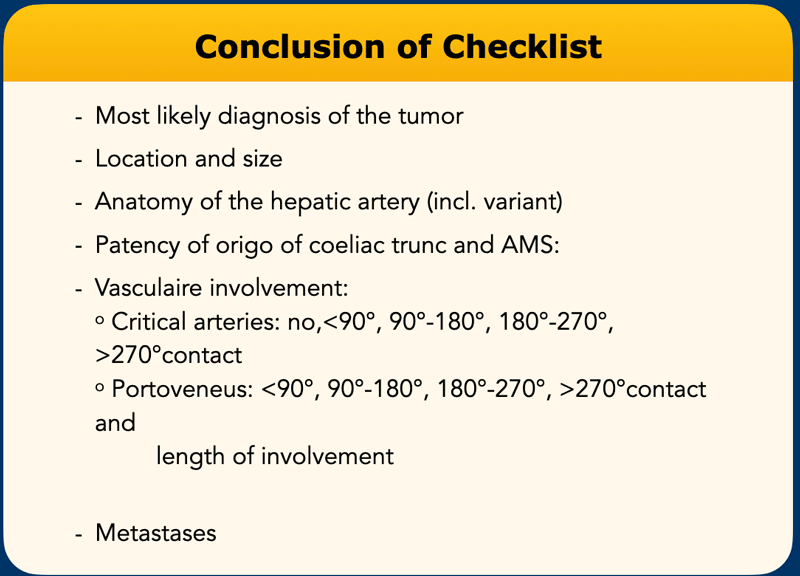This screenshot has height=576, width=800.
Task: Click the '(incl. variant)' text
Action: pos(494,202)
